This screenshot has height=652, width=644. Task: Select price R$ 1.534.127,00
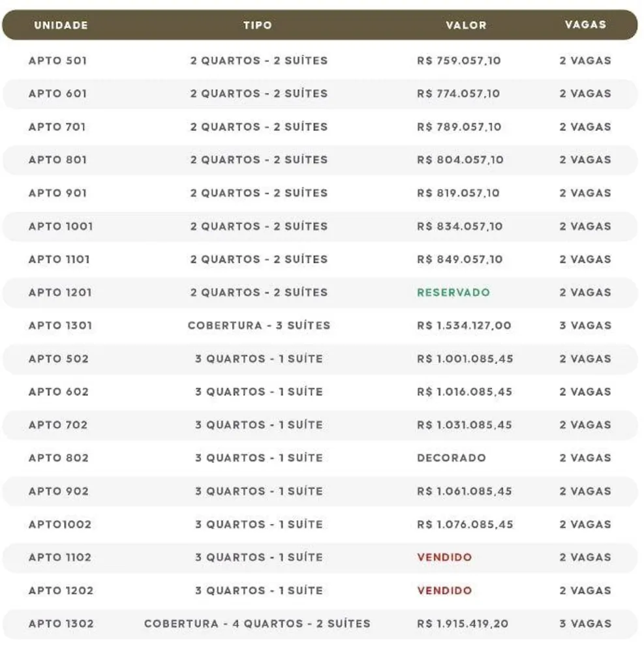tap(464, 325)
